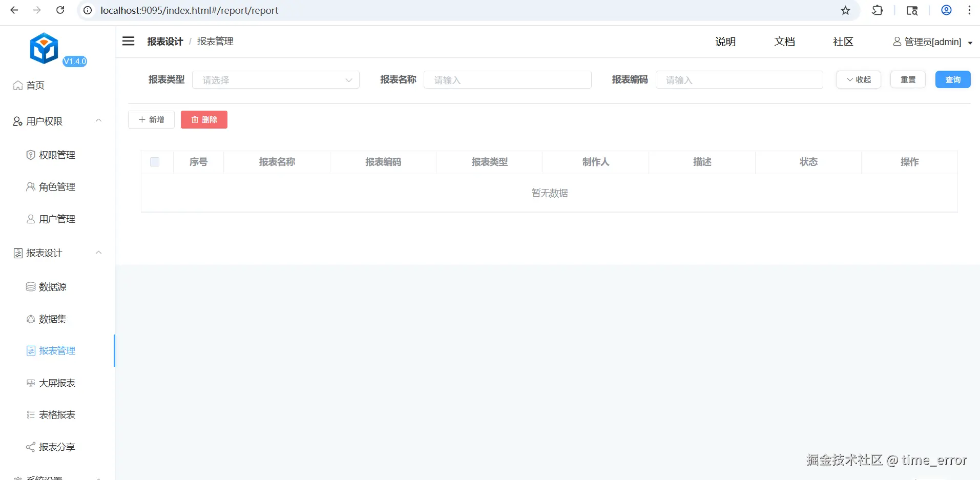Click the site info icon in address bar
This screenshot has width=980, height=480.
pos(88,10)
